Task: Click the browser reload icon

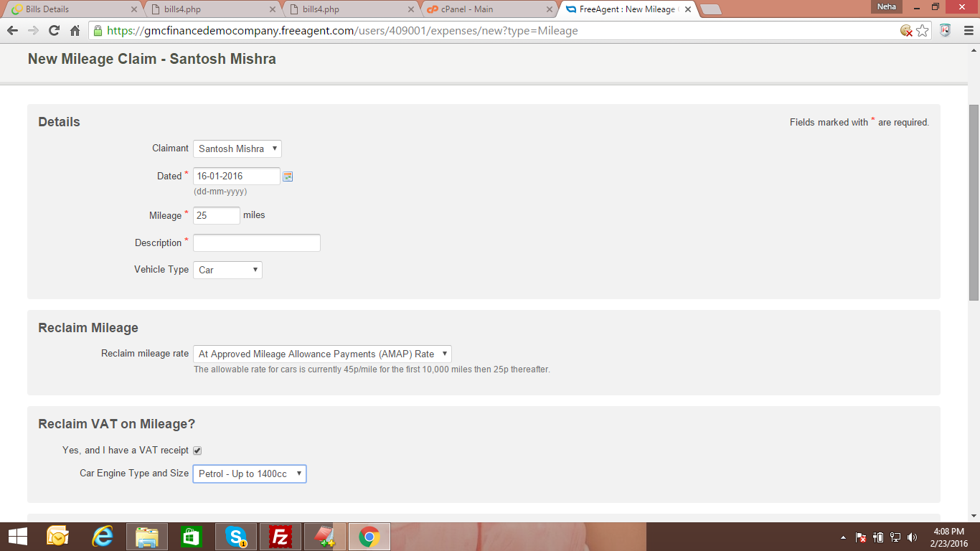Action: [x=54, y=31]
